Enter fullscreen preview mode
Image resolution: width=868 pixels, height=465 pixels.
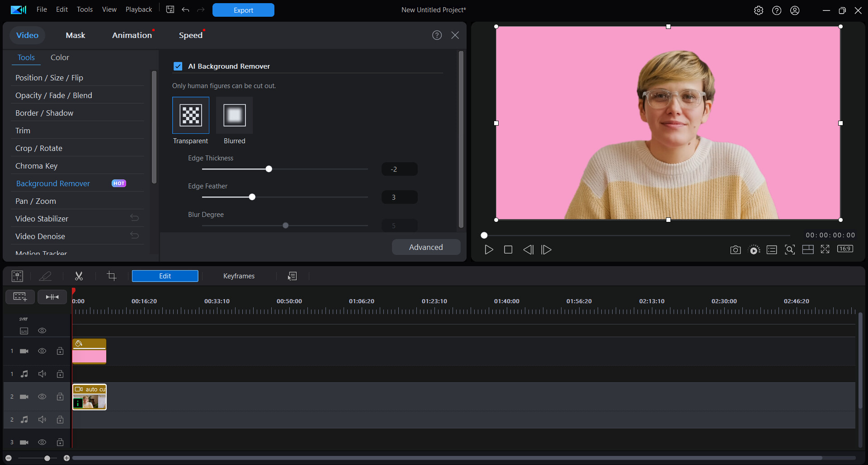coord(825,249)
